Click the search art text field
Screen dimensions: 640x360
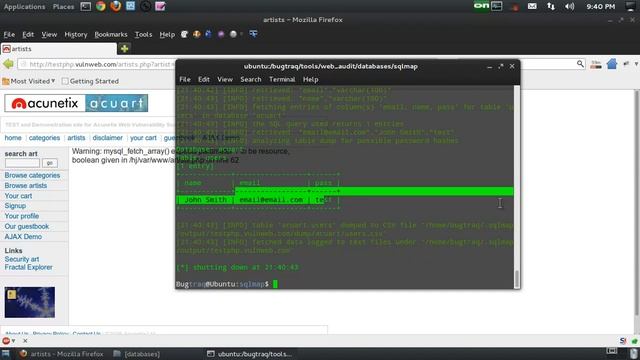(x=22, y=163)
